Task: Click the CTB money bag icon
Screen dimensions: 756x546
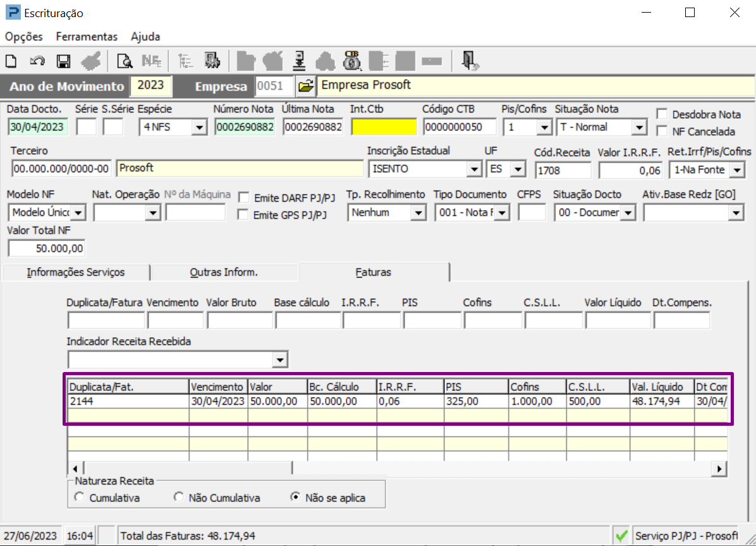Action: click(x=351, y=61)
